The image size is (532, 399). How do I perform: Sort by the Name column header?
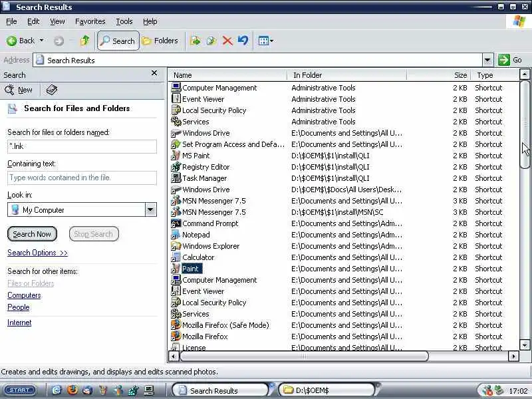227,75
